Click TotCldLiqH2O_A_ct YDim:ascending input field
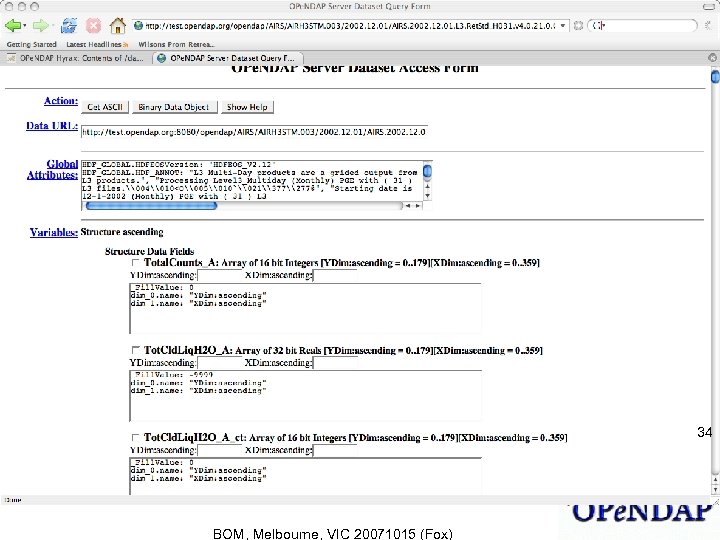The height and width of the screenshot is (540, 720). pyautogui.click(x=219, y=450)
